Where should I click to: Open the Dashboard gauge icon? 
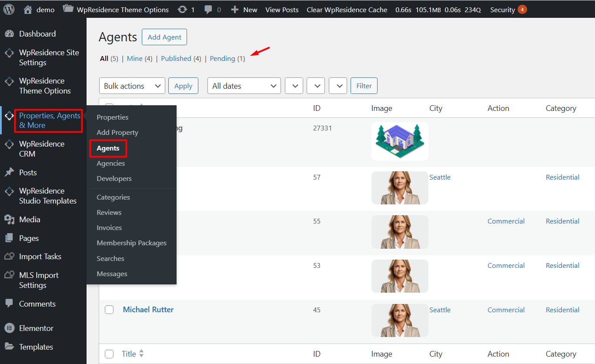[x=9, y=34]
